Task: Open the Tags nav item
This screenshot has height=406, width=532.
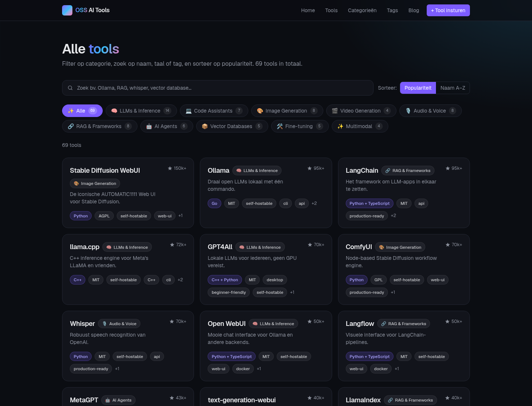Action: (392, 10)
